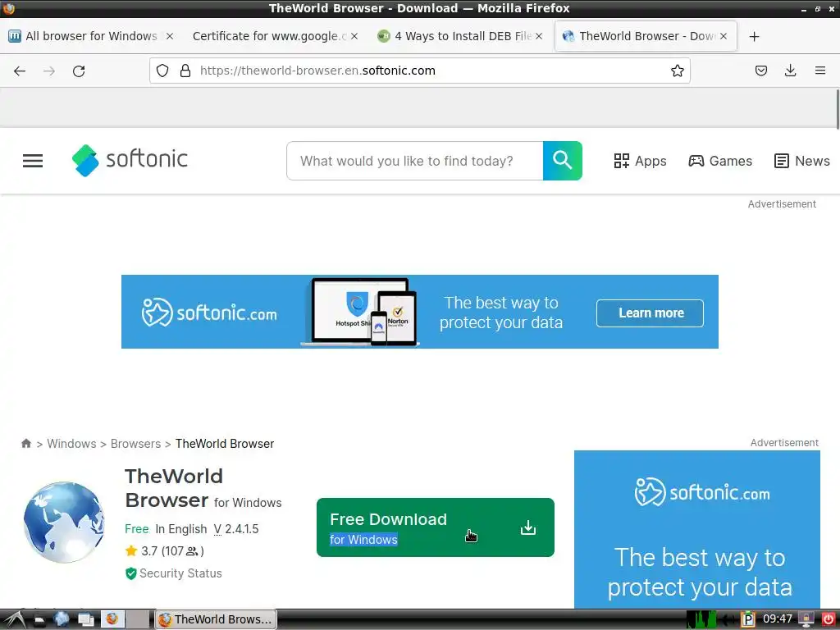Go to the home breadcrumb icon
This screenshot has width=840, height=630.
click(25, 444)
